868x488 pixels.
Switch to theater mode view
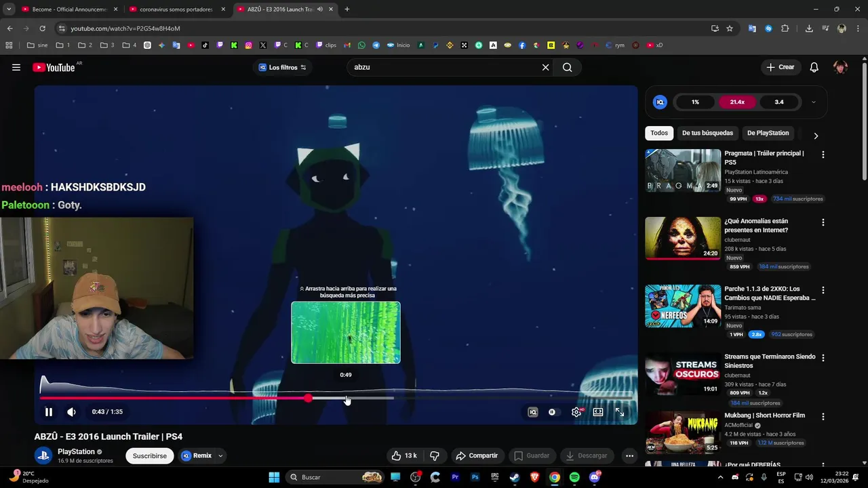(x=598, y=412)
